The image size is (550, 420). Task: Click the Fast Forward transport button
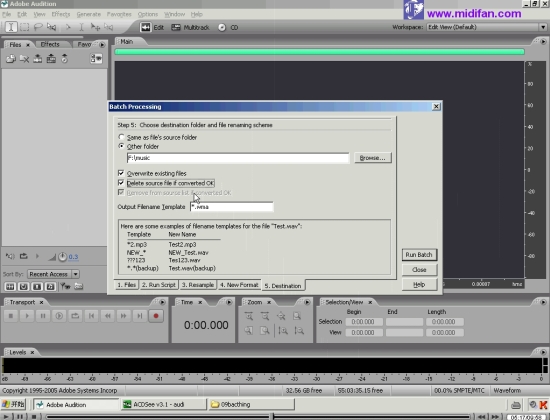coord(123,316)
